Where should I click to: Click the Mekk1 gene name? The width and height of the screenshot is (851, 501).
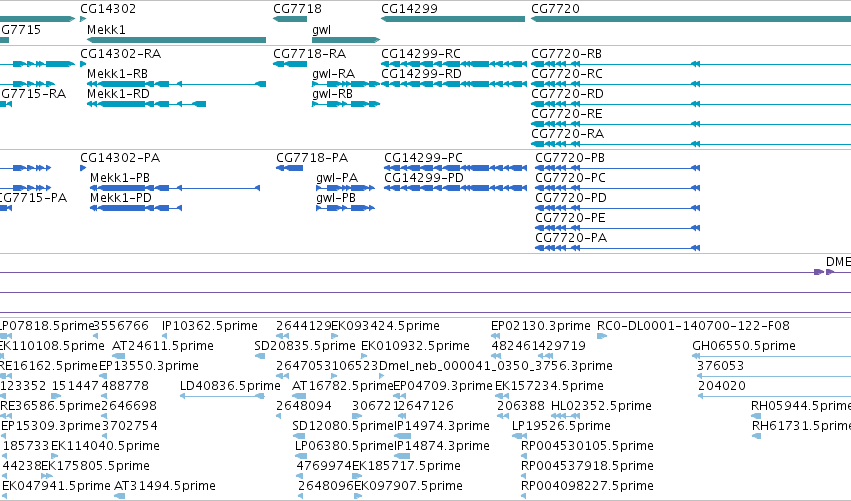tap(106, 29)
